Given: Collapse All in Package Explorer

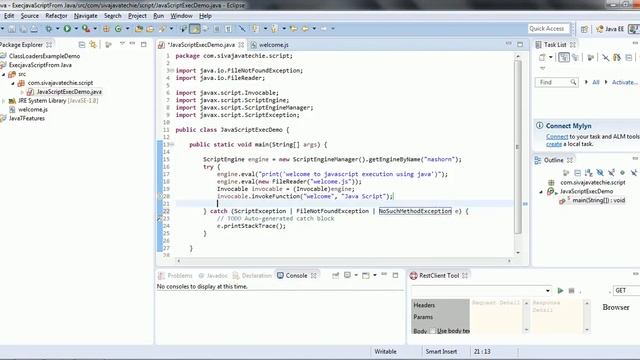Looking at the screenshot, I should pyautogui.click(x=82, y=44).
